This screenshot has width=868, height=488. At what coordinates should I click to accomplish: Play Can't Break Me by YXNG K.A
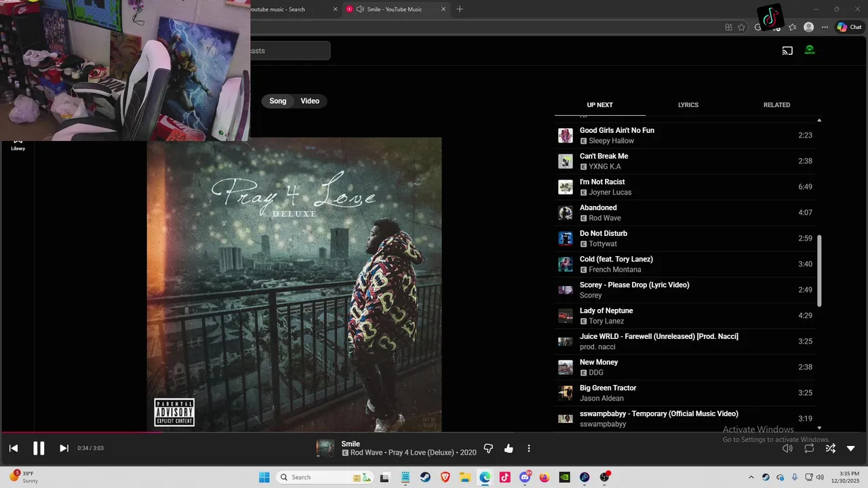coord(686,161)
